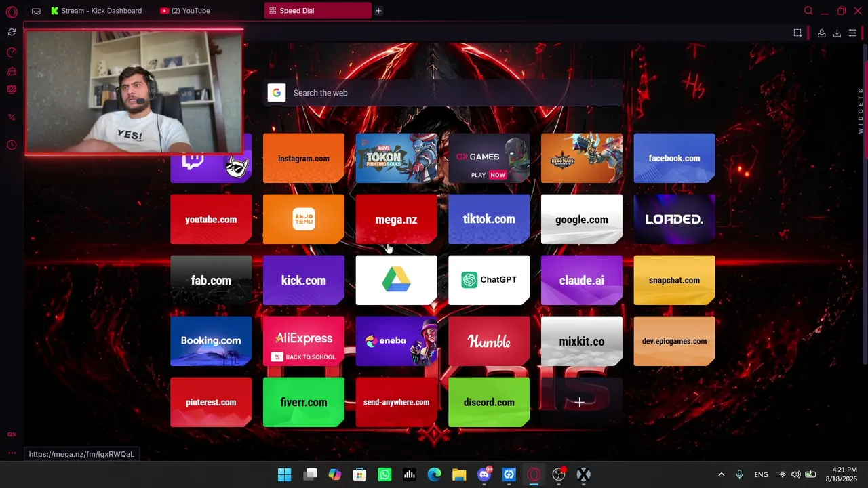Open youtube.com speed dial tile
868x488 pixels.
click(211, 219)
